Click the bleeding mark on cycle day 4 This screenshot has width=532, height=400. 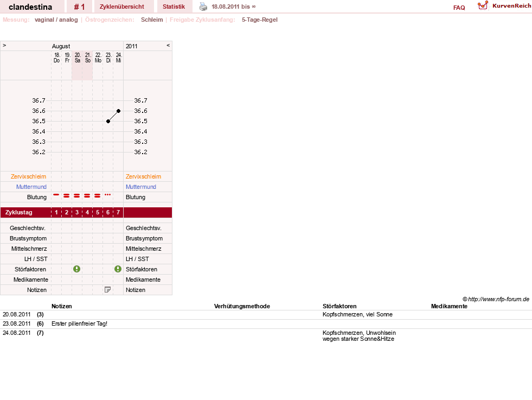87,195
